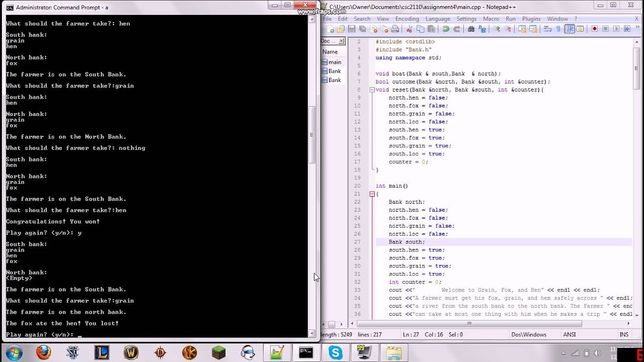
Task: Close the current document with the menu bar X
Action: pos(636,19)
